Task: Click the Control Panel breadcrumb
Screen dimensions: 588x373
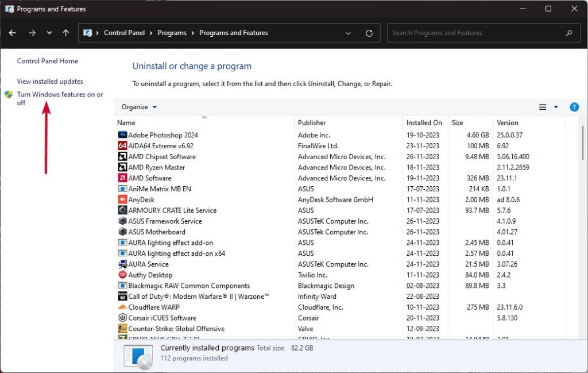Action: 124,33
